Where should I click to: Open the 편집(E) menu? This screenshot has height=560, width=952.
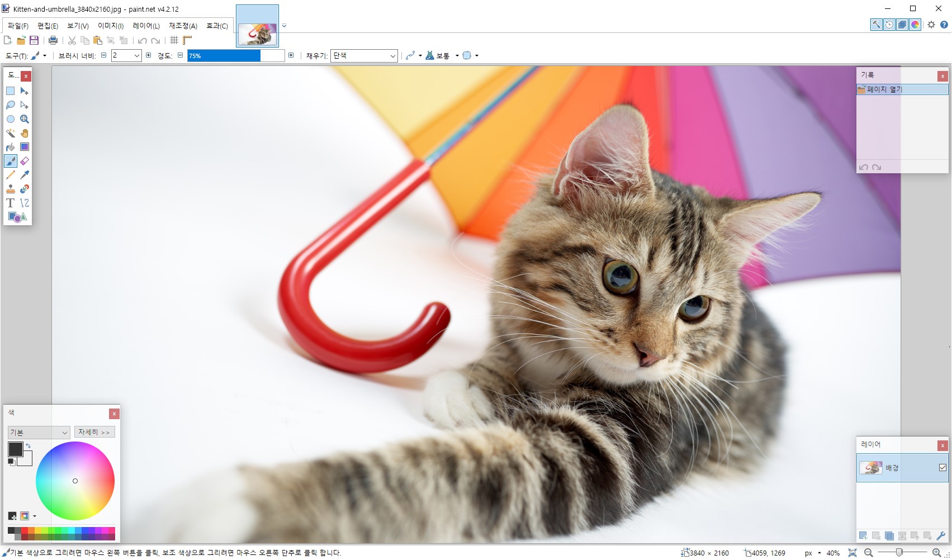48,26
